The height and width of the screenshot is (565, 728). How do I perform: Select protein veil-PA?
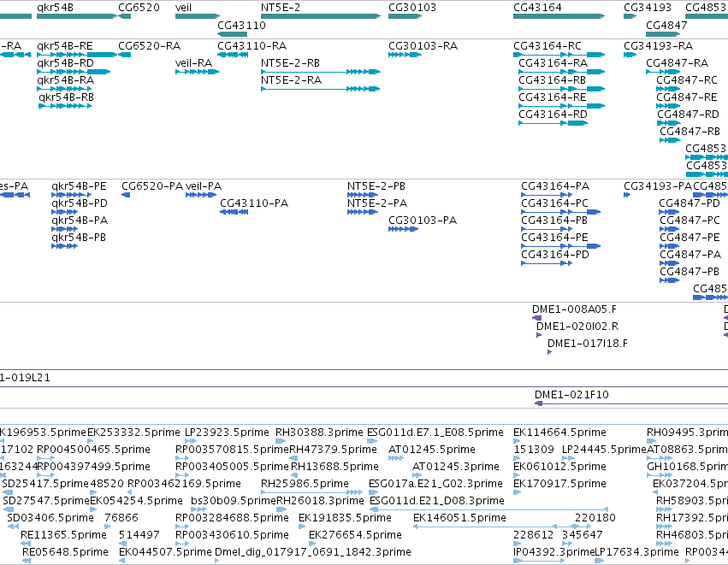click(201, 195)
